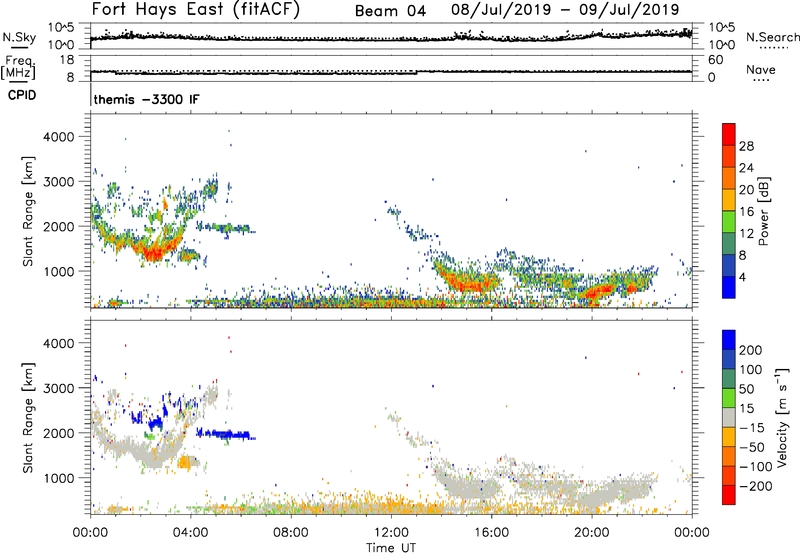Click the red segment of the Power colorbar
The image size is (800, 554).
[729, 134]
